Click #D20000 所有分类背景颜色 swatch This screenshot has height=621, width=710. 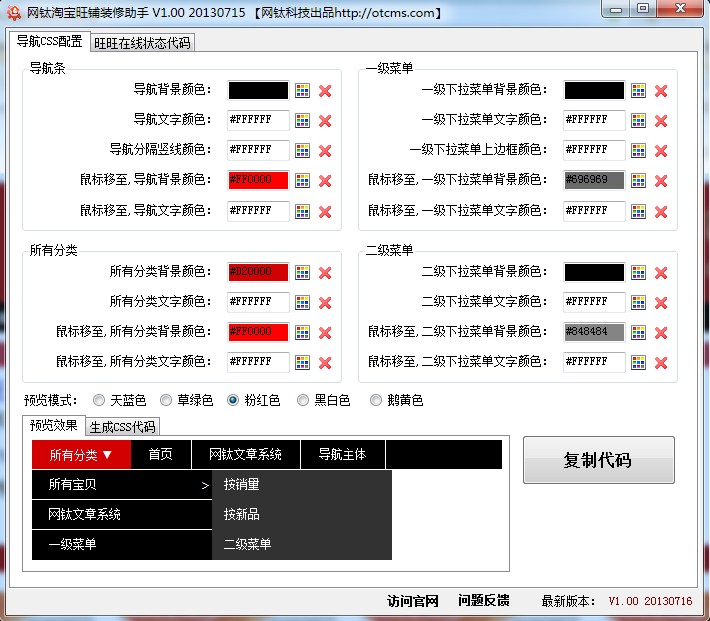pos(258,272)
